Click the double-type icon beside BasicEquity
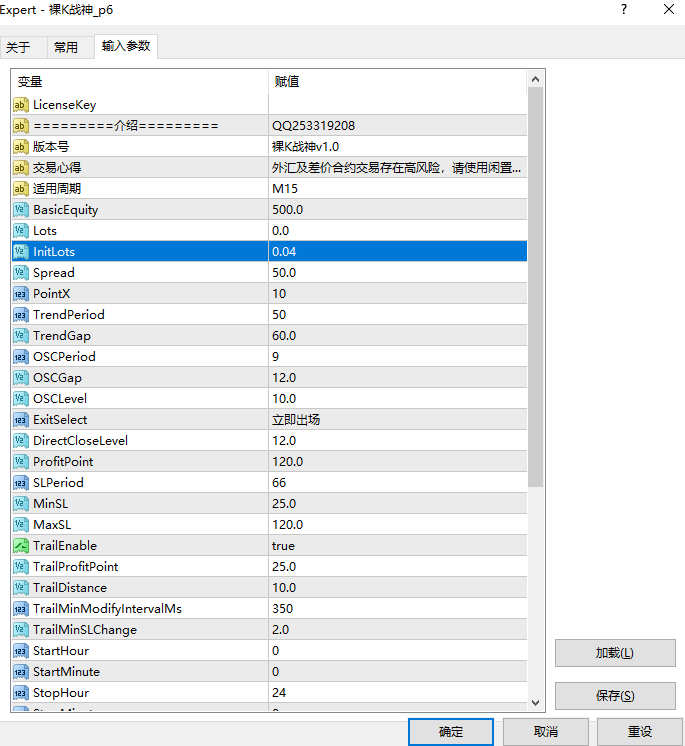 pos(20,209)
